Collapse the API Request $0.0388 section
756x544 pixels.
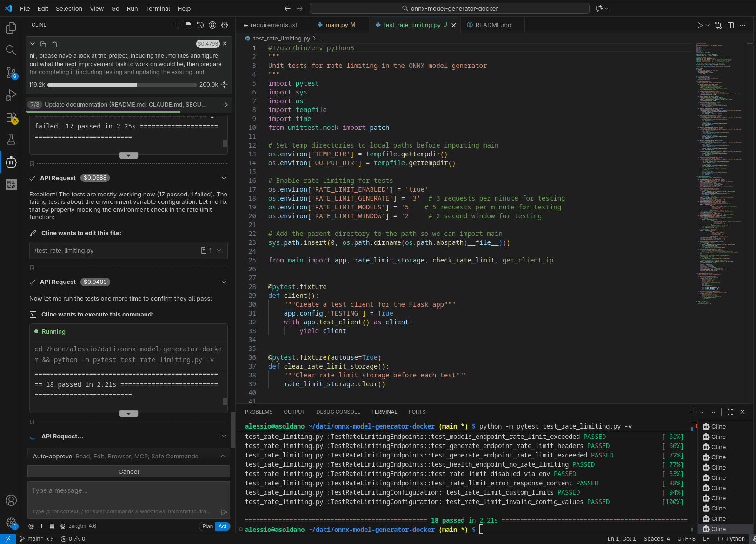(x=224, y=178)
